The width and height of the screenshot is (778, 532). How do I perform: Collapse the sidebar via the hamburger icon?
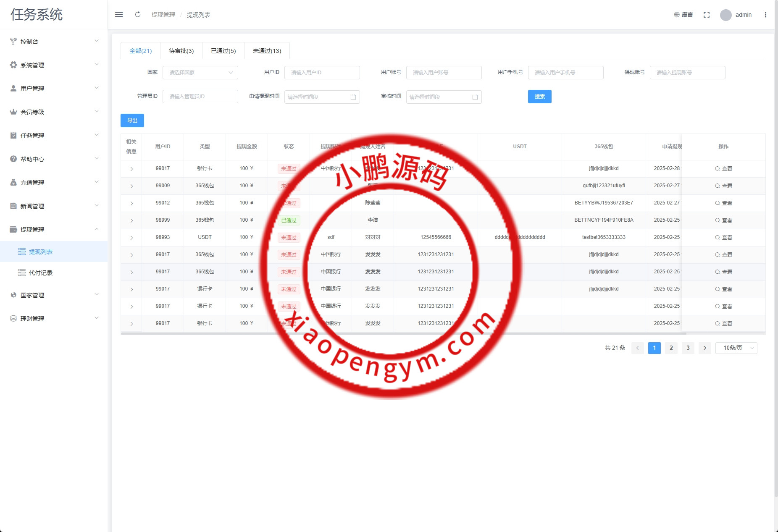(x=119, y=14)
